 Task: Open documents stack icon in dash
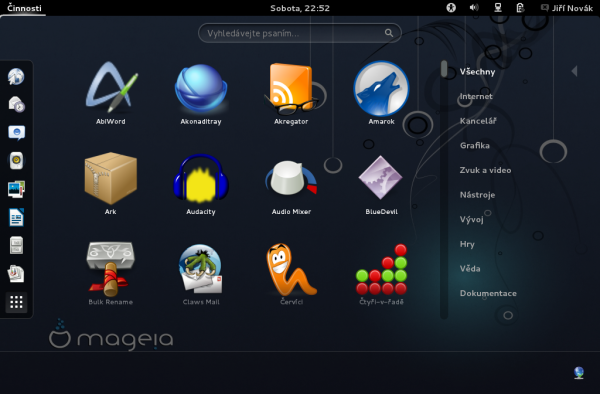(16, 274)
